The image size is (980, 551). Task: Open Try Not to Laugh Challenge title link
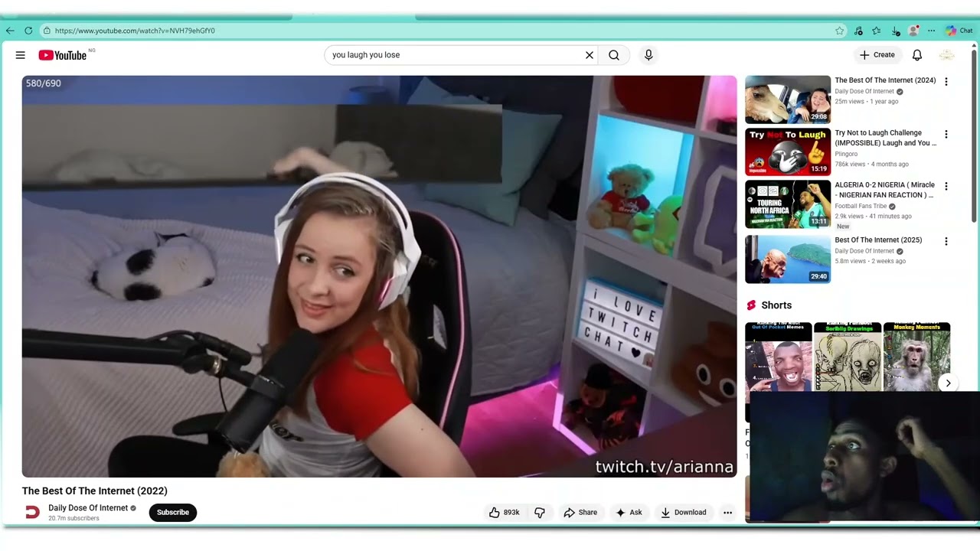[x=885, y=138]
